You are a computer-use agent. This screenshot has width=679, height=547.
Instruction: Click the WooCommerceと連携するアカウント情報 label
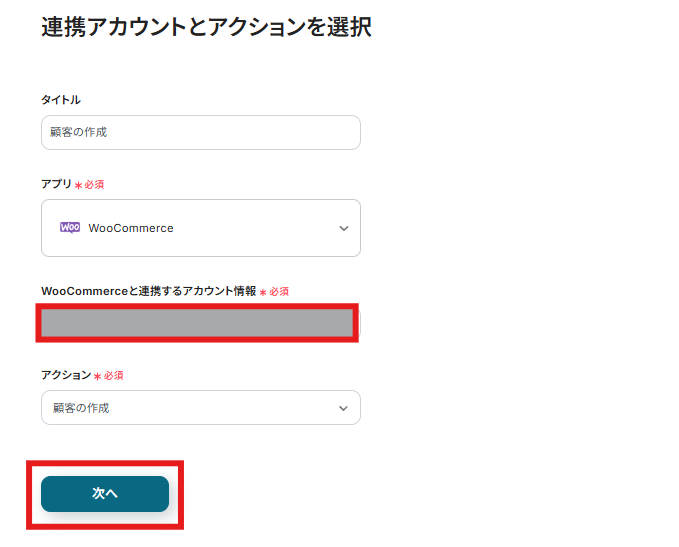pyautogui.click(x=148, y=291)
